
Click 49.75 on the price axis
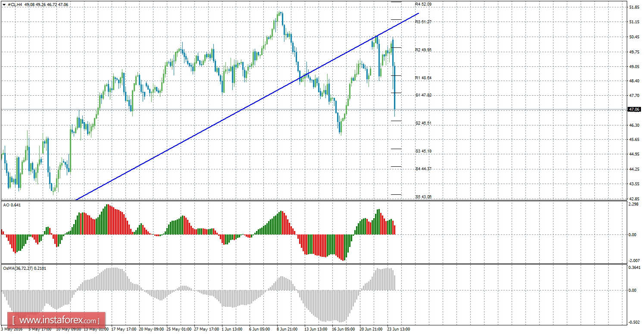point(634,52)
